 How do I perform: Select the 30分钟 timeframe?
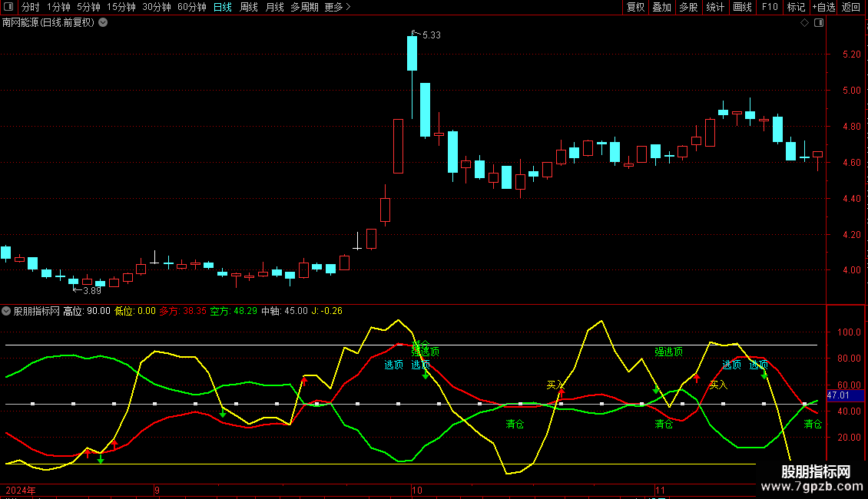click(157, 7)
